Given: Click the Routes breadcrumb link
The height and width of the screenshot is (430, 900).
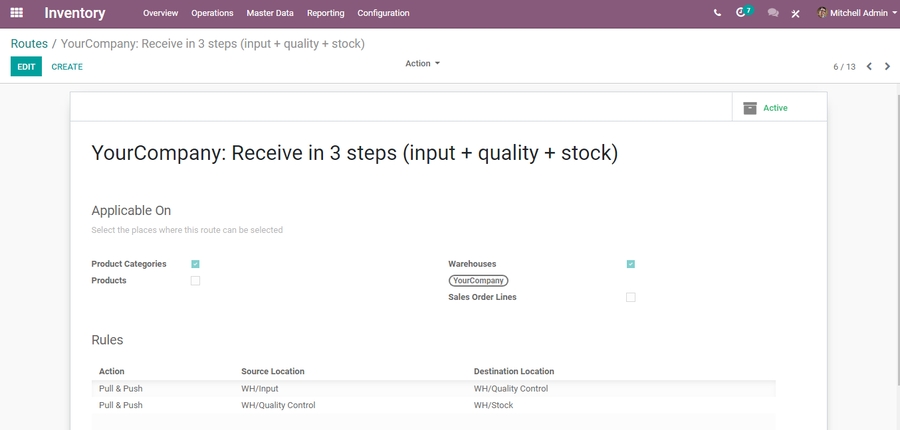Looking at the screenshot, I should [x=29, y=44].
